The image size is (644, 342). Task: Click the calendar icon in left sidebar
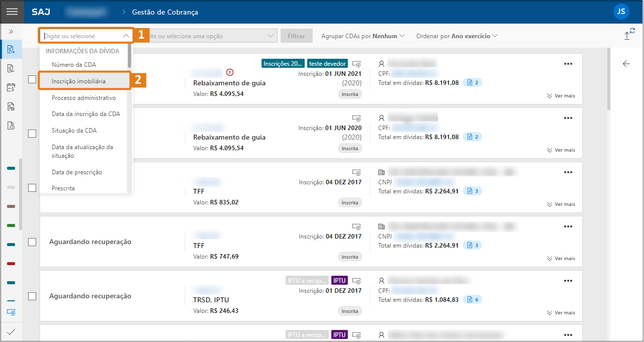[x=11, y=87]
